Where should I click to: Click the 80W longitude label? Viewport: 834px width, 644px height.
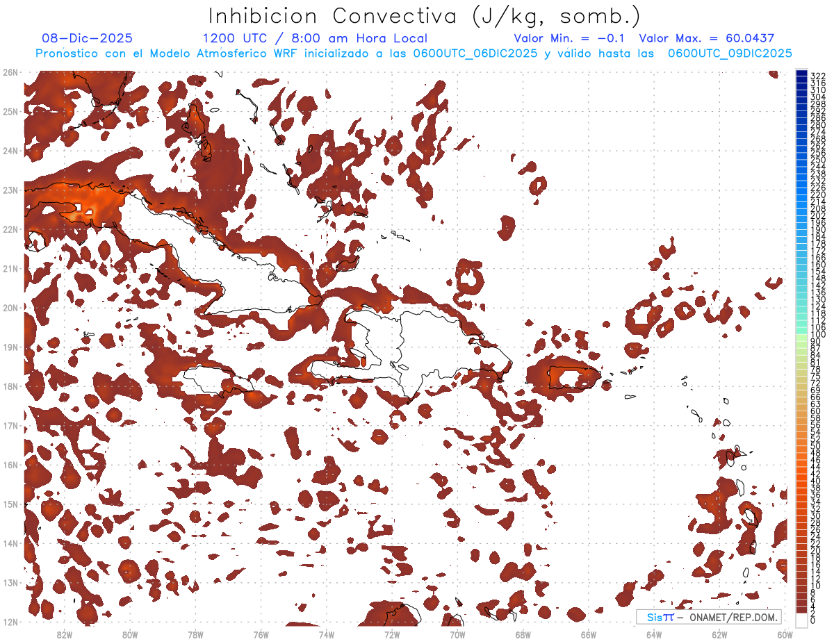(129, 634)
